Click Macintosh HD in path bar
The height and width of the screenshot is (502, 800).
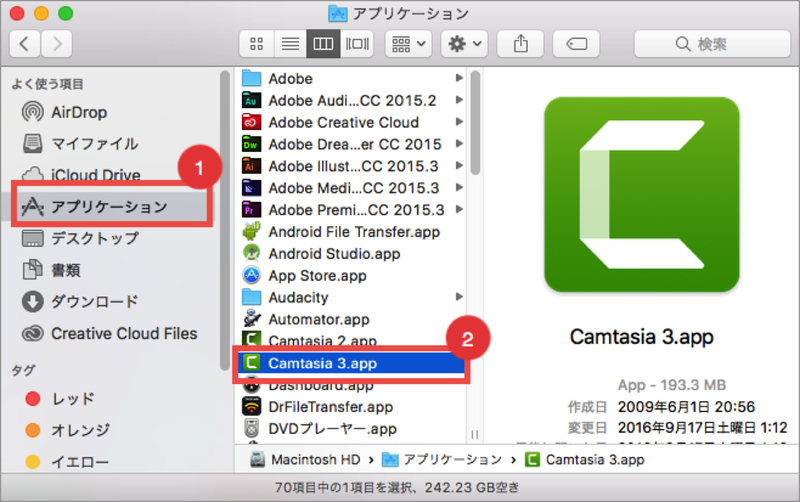click(306, 460)
